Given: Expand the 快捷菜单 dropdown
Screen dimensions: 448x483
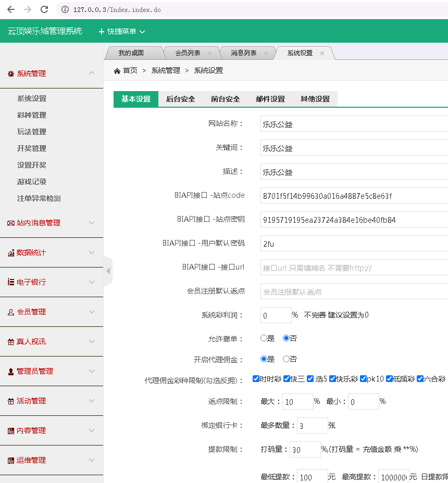Looking at the screenshot, I should pyautogui.click(x=121, y=31).
